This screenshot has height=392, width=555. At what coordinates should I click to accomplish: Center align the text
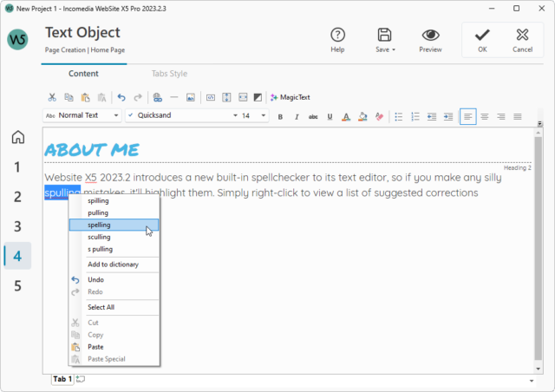[x=485, y=116]
